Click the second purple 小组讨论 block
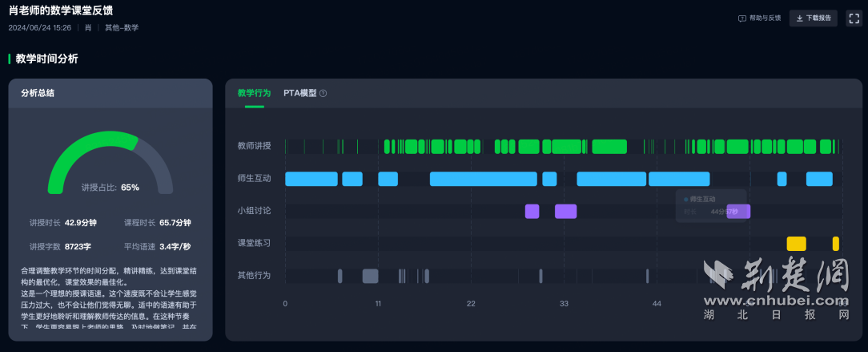 click(565, 211)
